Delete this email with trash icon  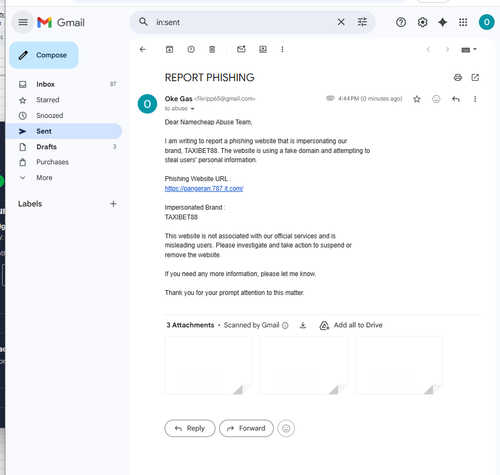[212, 49]
